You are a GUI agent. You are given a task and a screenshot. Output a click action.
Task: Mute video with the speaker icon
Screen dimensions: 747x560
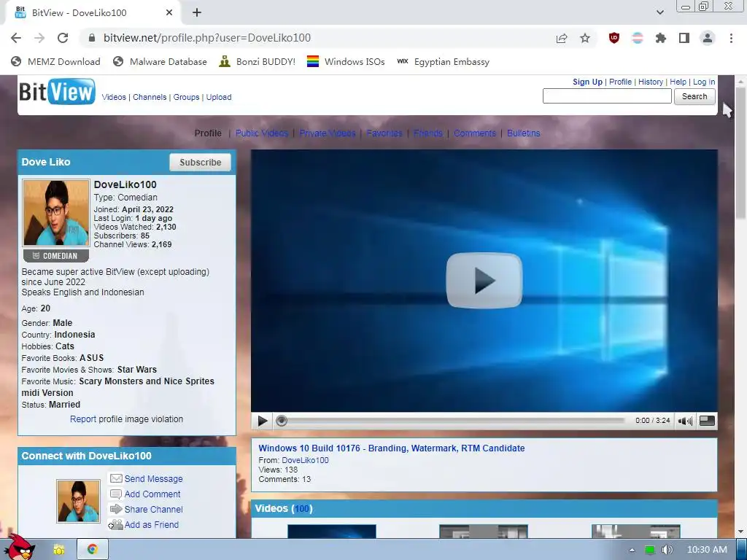(x=685, y=421)
